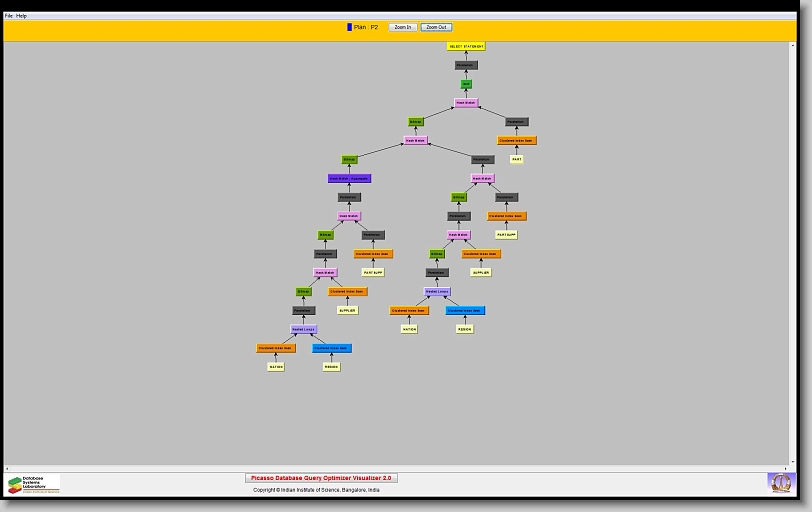
Task: Click the topmost Hash Match node under Sort
Action: [x=466, y=102]
